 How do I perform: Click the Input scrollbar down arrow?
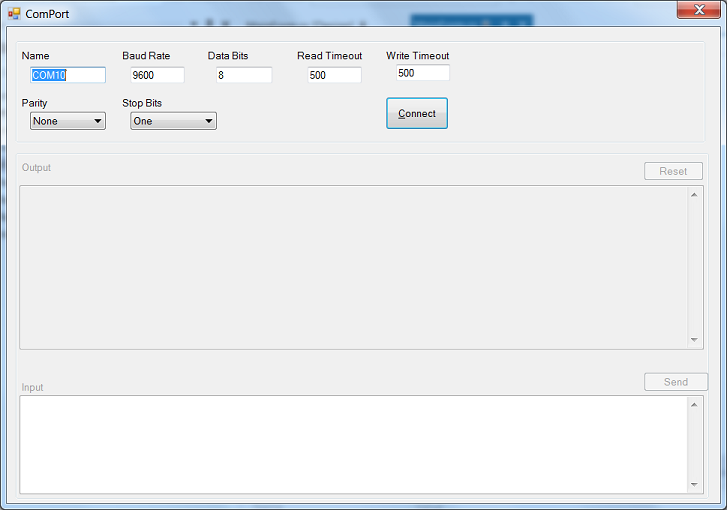pyautogui.click(x=694, y=484)
